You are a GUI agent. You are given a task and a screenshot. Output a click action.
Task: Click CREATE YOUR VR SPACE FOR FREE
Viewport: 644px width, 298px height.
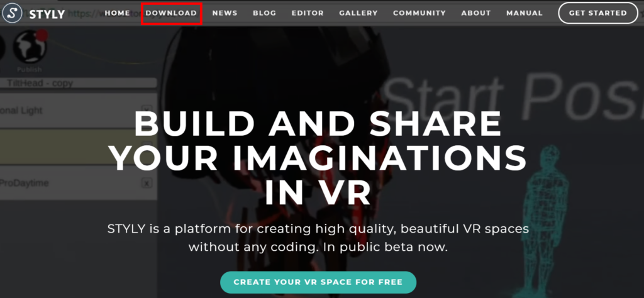coord(318,282)
